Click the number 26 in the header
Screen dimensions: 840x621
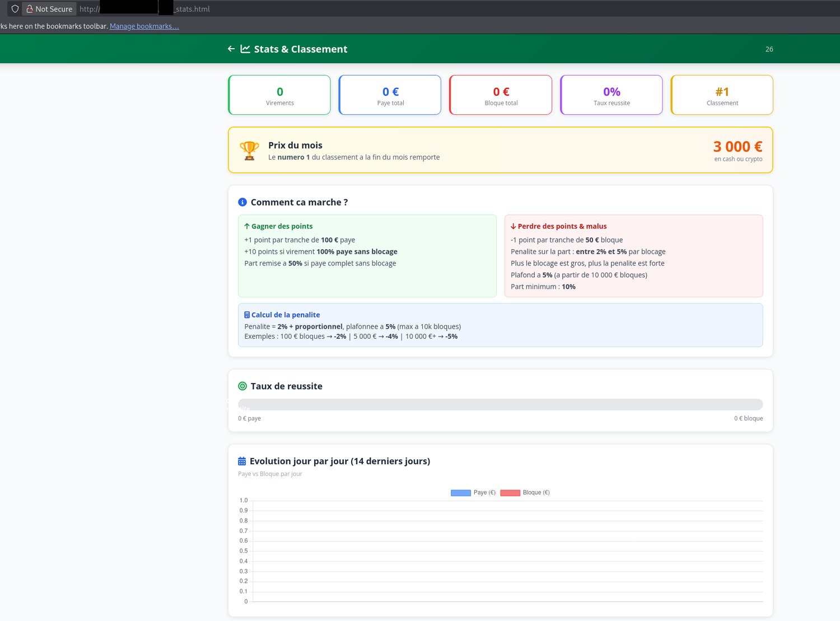point(769,49)
